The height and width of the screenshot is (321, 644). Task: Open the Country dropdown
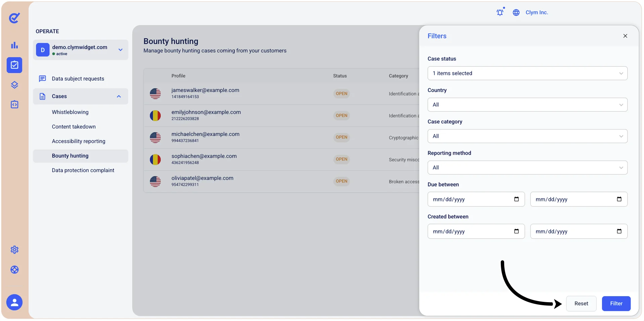point(527,105)
